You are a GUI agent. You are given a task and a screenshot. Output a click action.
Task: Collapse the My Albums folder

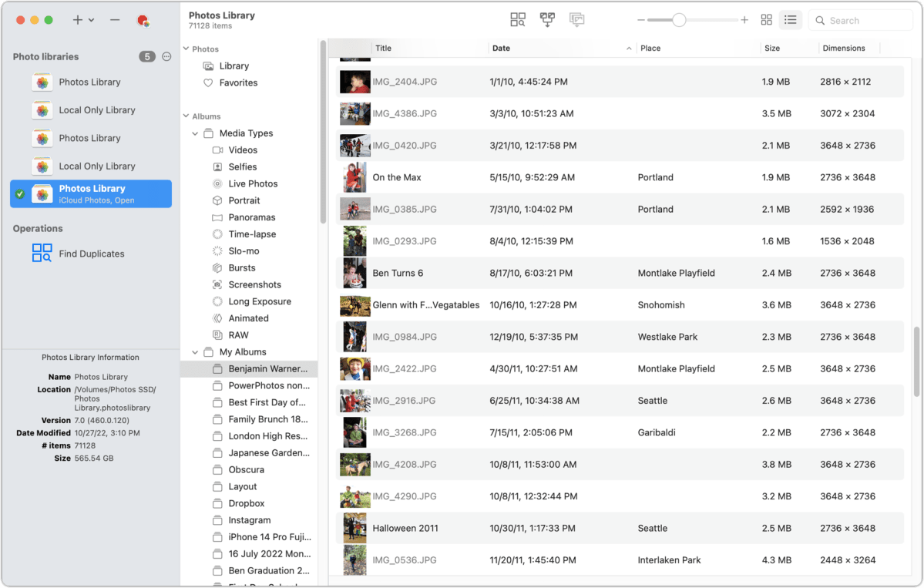(195, 352)
